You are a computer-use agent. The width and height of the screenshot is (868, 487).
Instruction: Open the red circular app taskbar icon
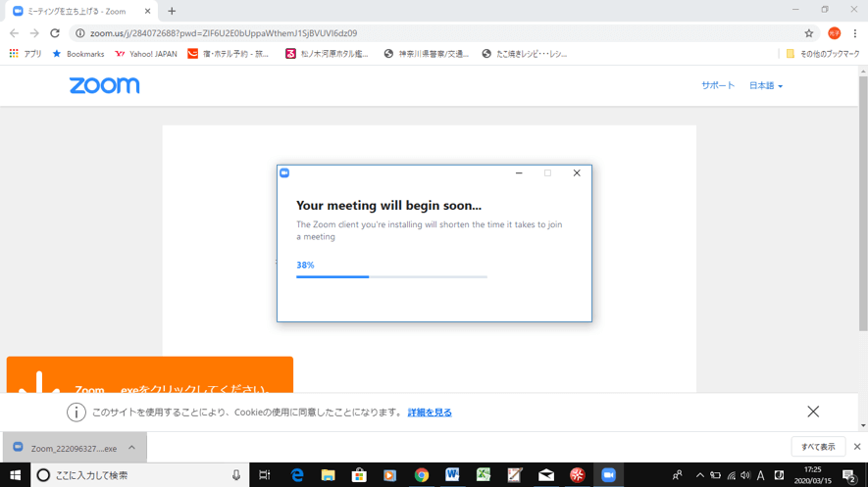[x=578, y=475]
